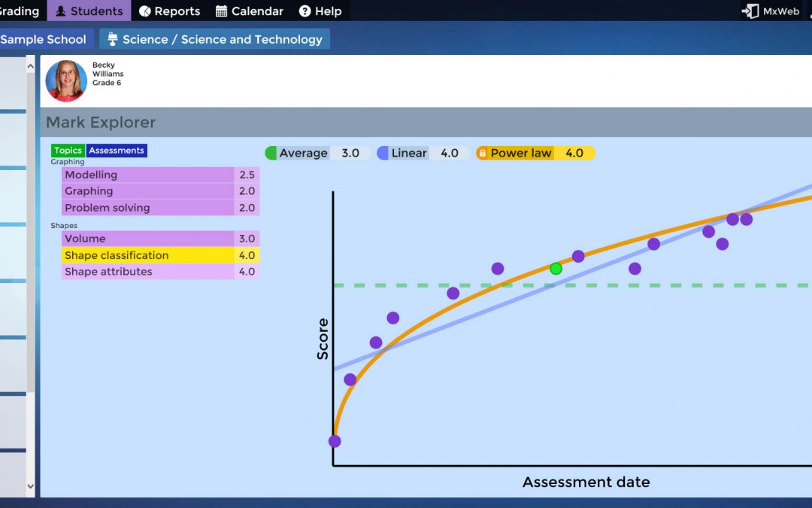The width and height of the screenshot is (812, 508).
Task: Open Becky Williams profile photo
Action: (66, 81)
